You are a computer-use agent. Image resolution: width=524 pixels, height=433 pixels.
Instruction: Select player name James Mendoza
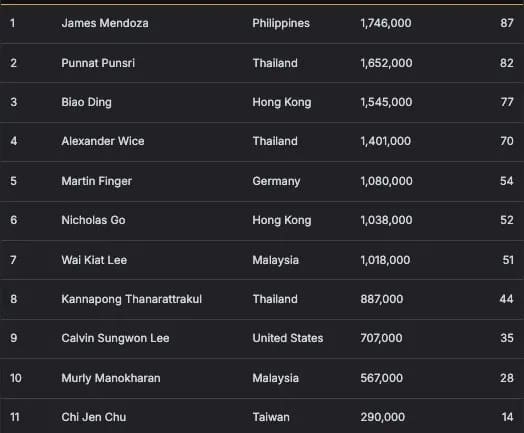click(105, 23)
